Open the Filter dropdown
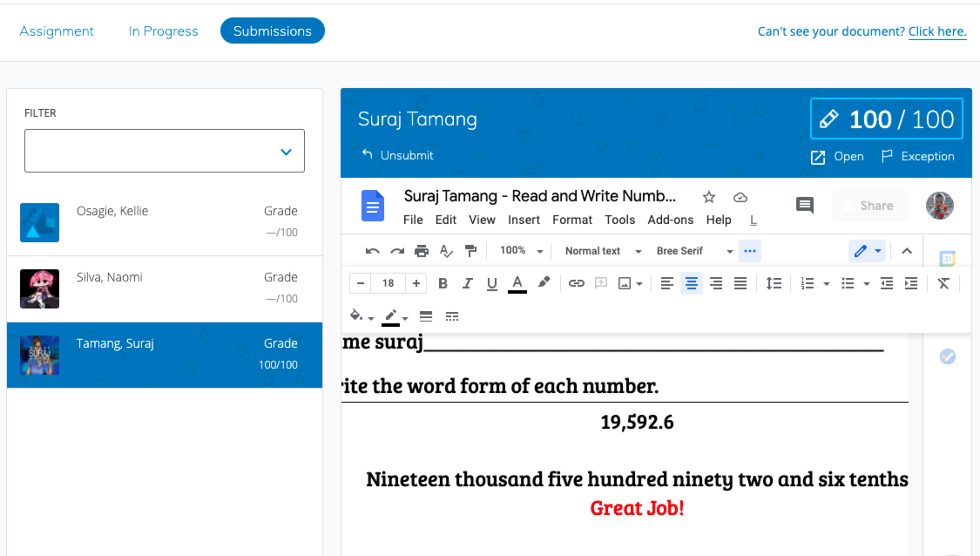This screenshot has height=556, width=980. 164,151
